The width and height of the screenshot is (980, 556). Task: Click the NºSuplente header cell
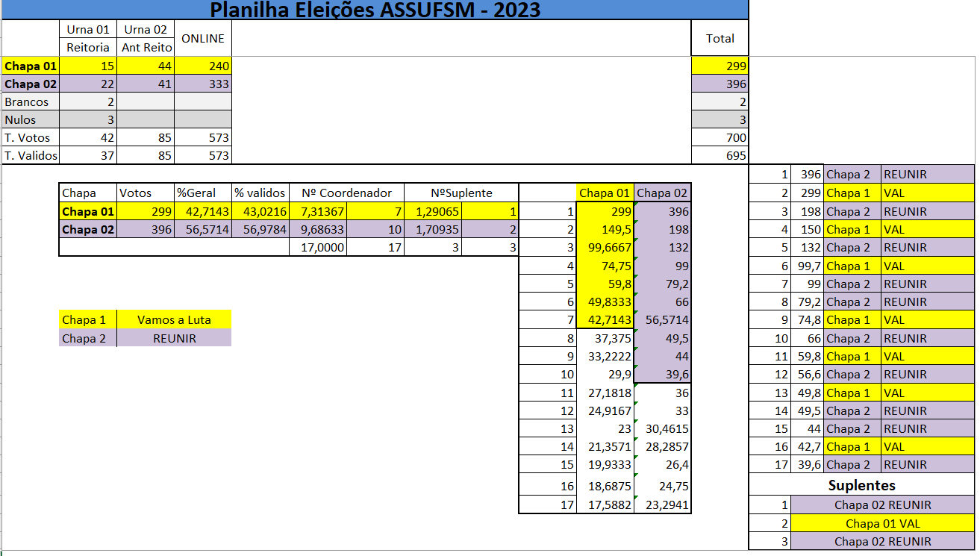pos(461,193)
